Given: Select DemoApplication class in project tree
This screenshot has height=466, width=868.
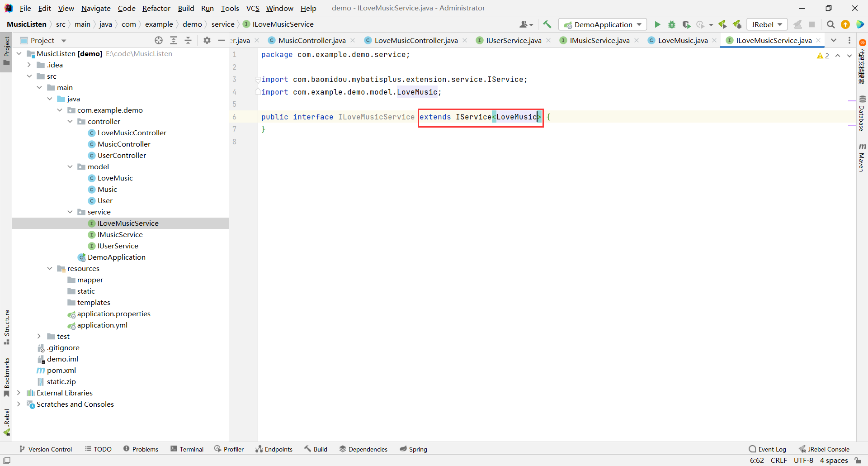Looking at the screenshot, I should pos(117,257).
